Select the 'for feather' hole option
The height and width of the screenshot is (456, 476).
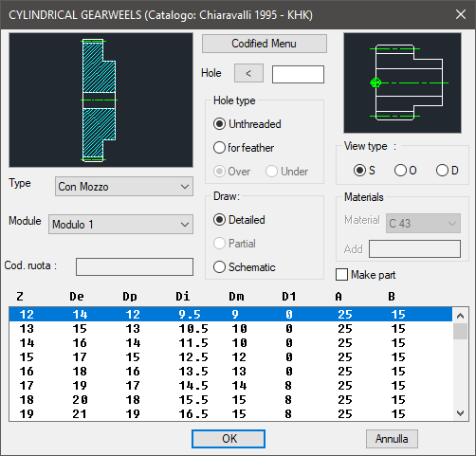[244, 148]
